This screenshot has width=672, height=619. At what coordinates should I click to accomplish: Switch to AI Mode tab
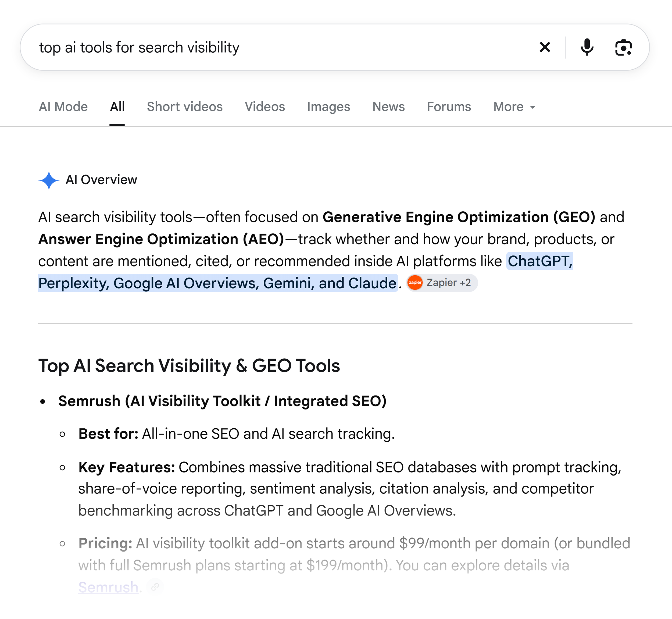(x=63, y=107)
